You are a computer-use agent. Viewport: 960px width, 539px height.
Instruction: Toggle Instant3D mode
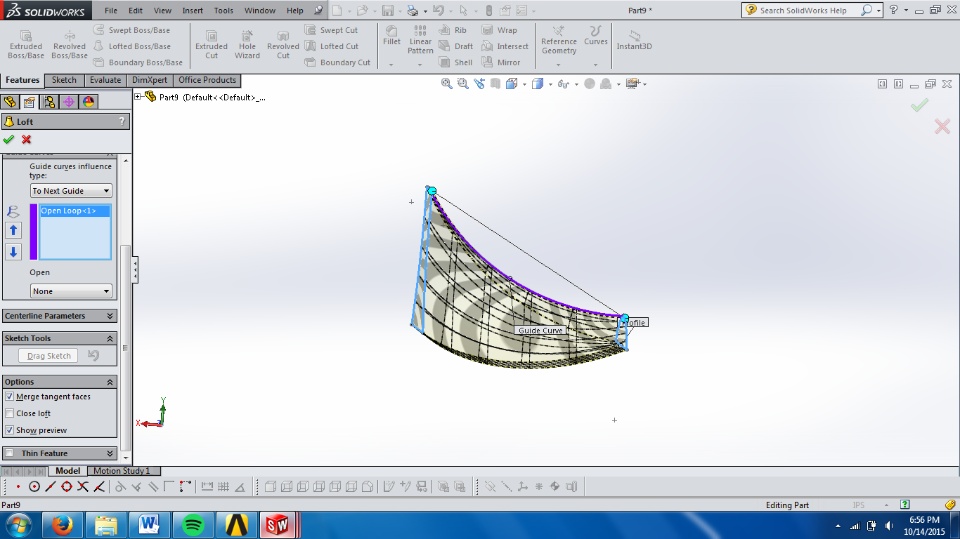(x=634, y=40)
